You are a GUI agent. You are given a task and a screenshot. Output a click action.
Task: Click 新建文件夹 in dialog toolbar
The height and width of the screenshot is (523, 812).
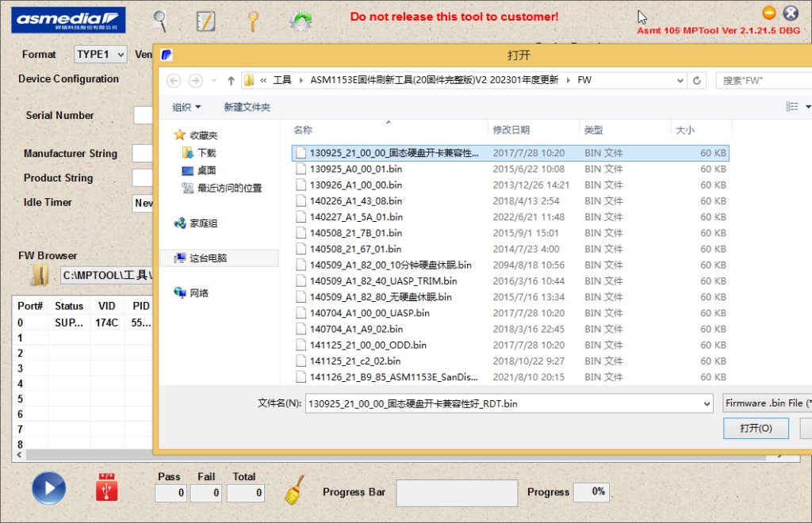tap(247, 107)
